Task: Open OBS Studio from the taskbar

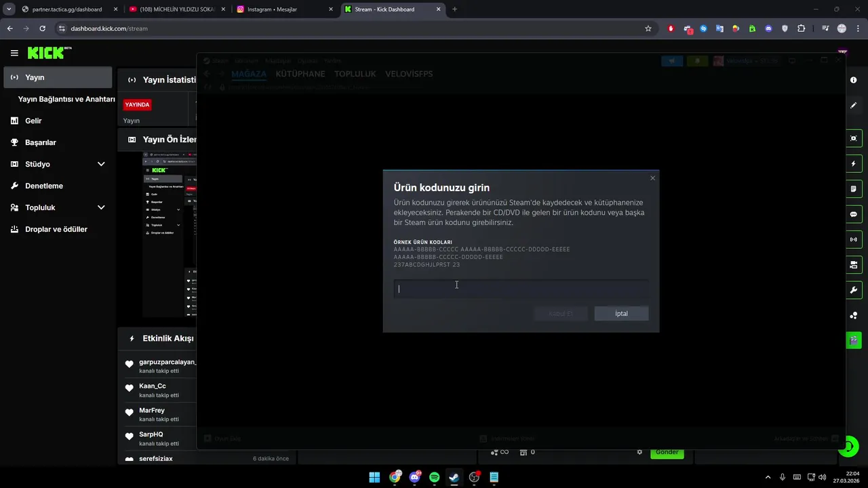Action: pos(474,477)
